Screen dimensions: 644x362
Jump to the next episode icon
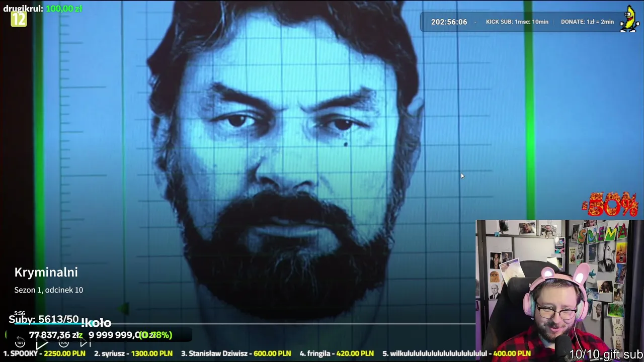[86, 343]
